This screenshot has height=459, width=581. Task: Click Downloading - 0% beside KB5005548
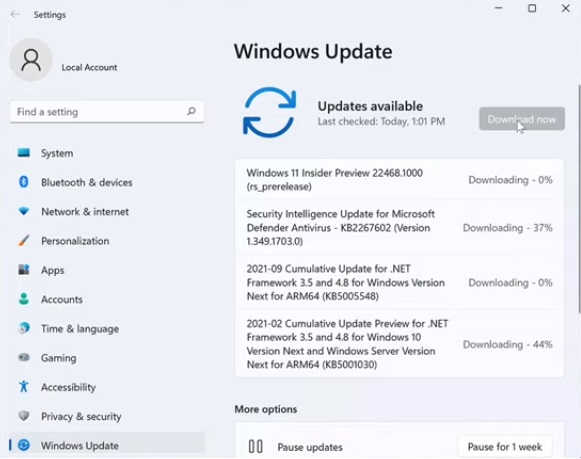[x=510, y=283]
